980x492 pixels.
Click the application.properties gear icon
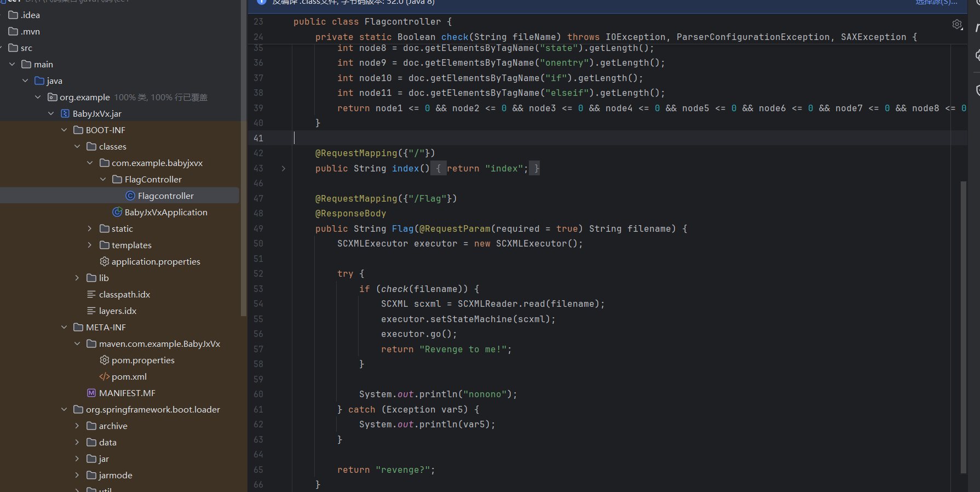click(105, 261)
